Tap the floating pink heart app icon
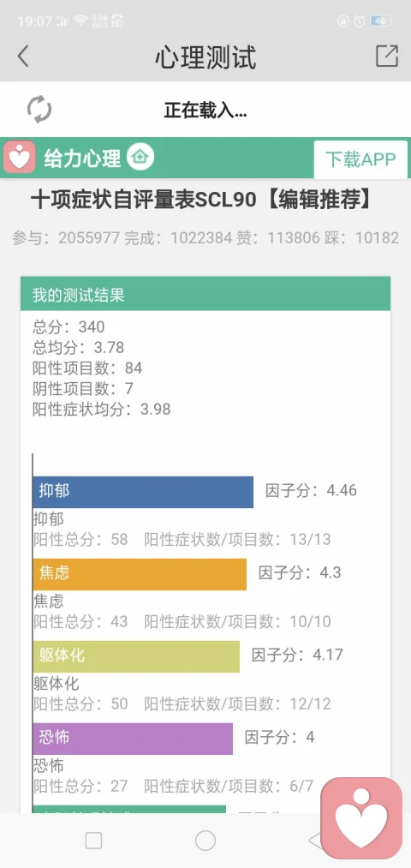The width and height of the screenshot is (411, 868). pos(361,818)
